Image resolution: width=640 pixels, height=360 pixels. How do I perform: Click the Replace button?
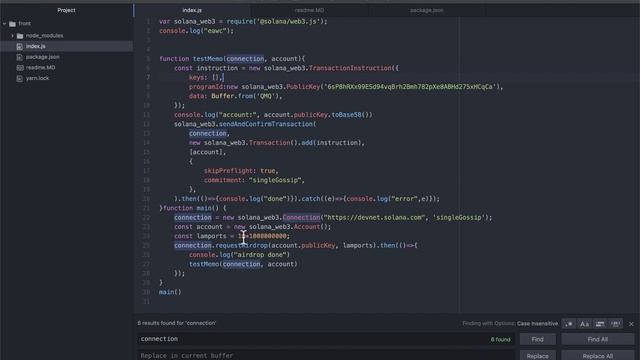(x=538, y=356)
